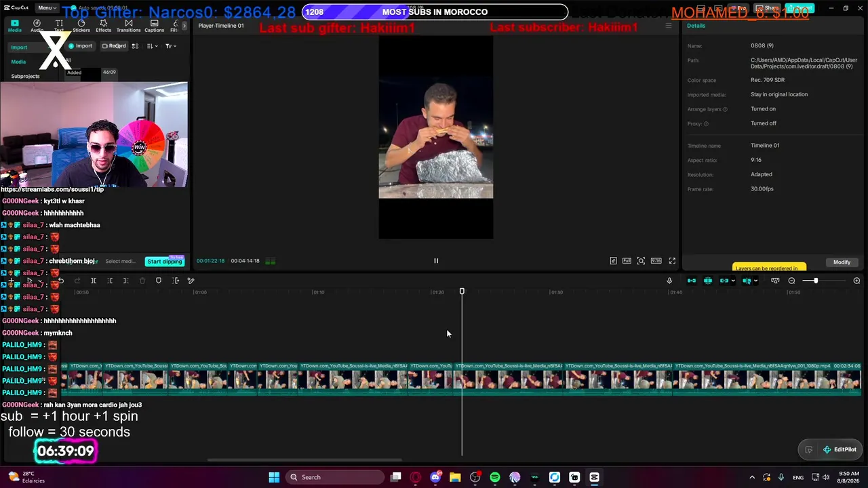Enter fullscreen player preview
This screenshot has width=868, height=488.
pos(672,261)
